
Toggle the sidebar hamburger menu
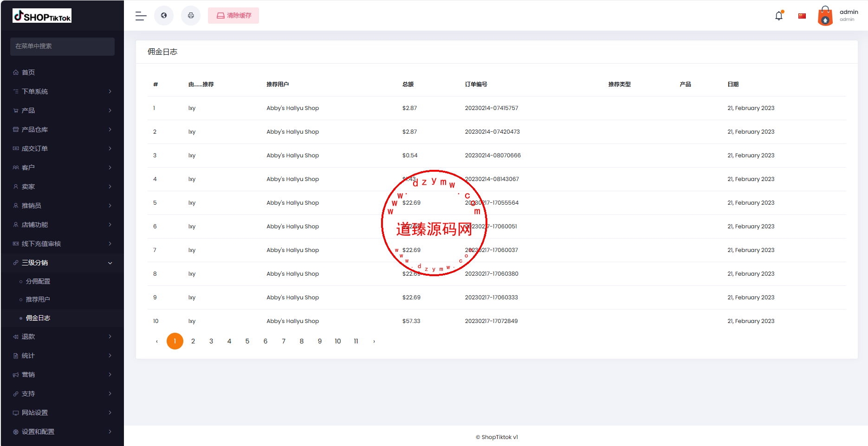pyautogui.click(x=141, y=16)
